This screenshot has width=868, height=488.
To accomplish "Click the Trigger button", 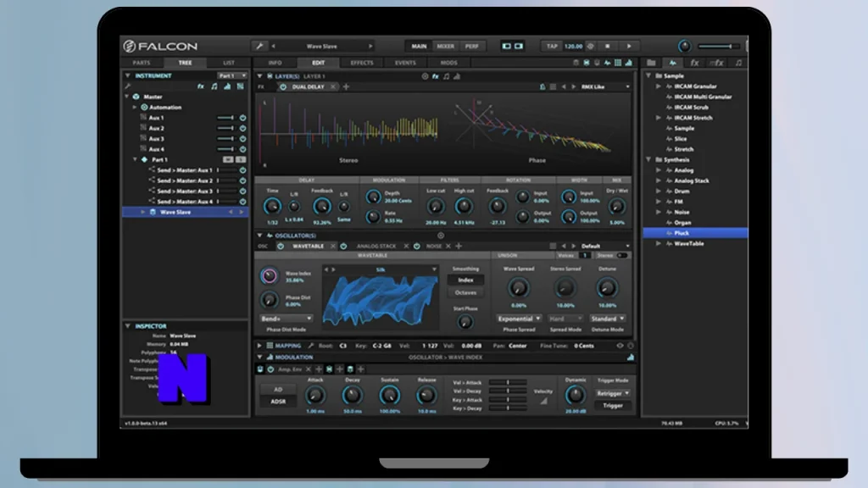I will (612, 406).
